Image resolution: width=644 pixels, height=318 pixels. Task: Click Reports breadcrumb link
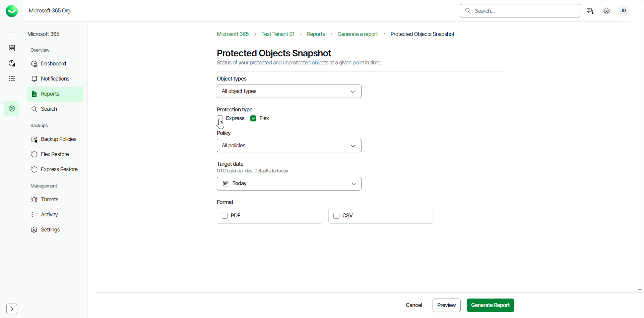(x=316, y=34)
